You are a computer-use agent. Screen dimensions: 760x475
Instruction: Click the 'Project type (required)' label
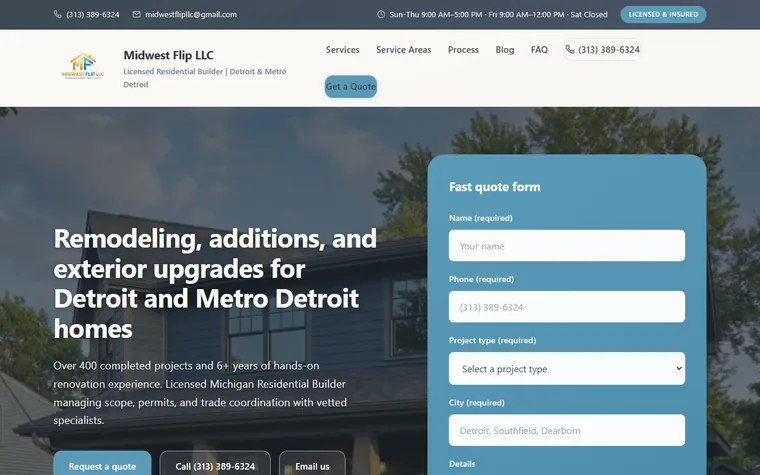tap(492, 340)
